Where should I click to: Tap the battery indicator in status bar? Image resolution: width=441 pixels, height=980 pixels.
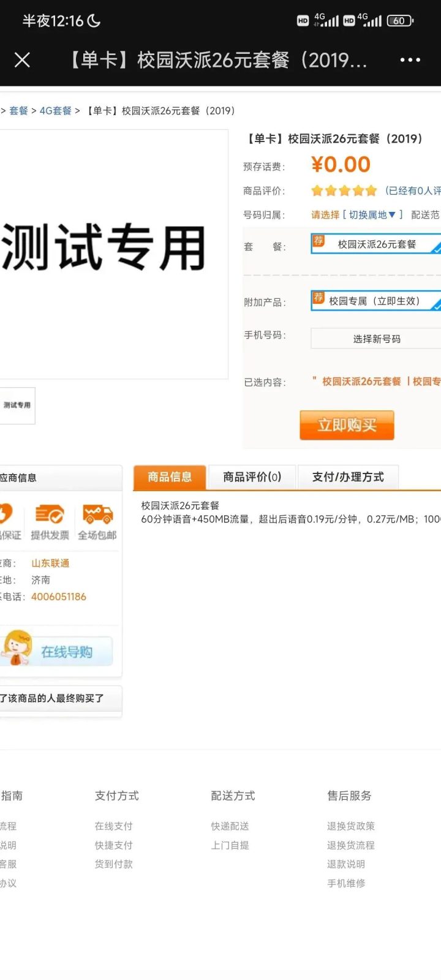[400, 21]
